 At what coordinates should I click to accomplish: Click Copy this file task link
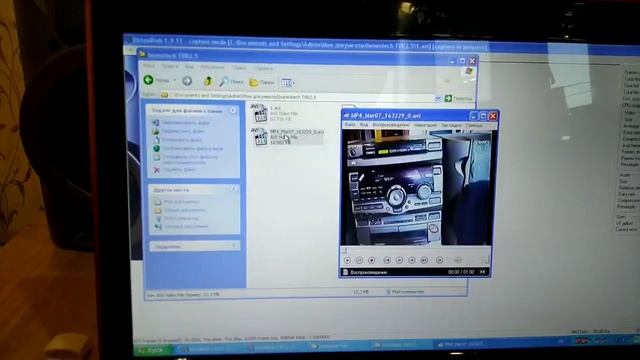pyautogui.click(x=177, y=140)
